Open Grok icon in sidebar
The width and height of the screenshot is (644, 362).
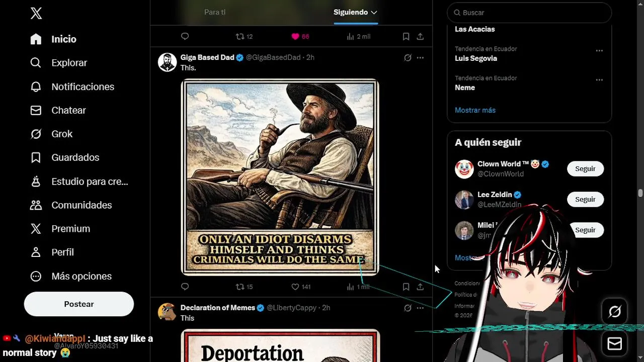click(36, 134)
